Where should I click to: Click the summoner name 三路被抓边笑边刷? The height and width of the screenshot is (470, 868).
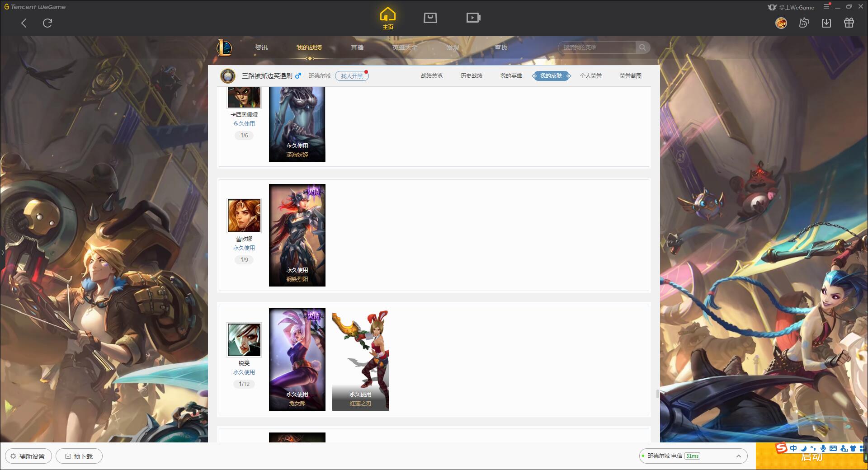[x=267, y=76]
